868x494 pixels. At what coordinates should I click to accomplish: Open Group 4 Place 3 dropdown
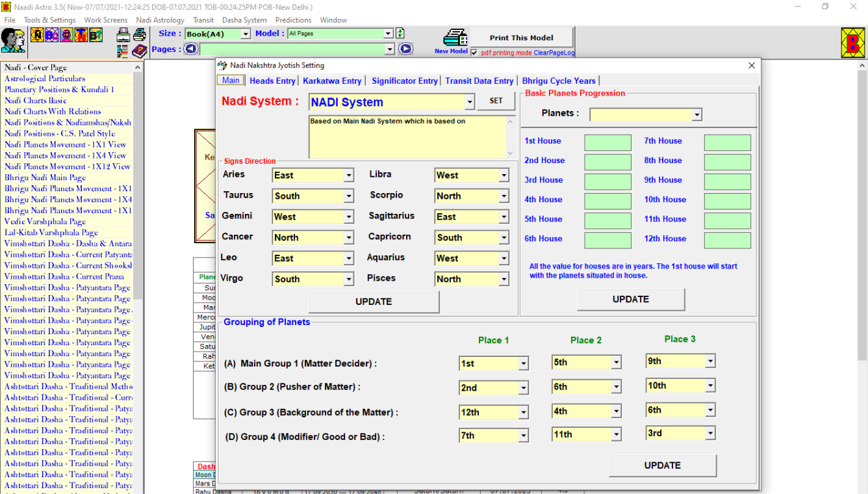click(x=710, y=434)
